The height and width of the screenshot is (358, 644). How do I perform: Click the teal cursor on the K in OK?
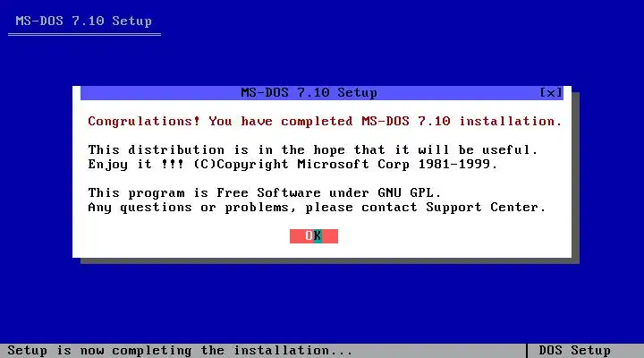318,236
